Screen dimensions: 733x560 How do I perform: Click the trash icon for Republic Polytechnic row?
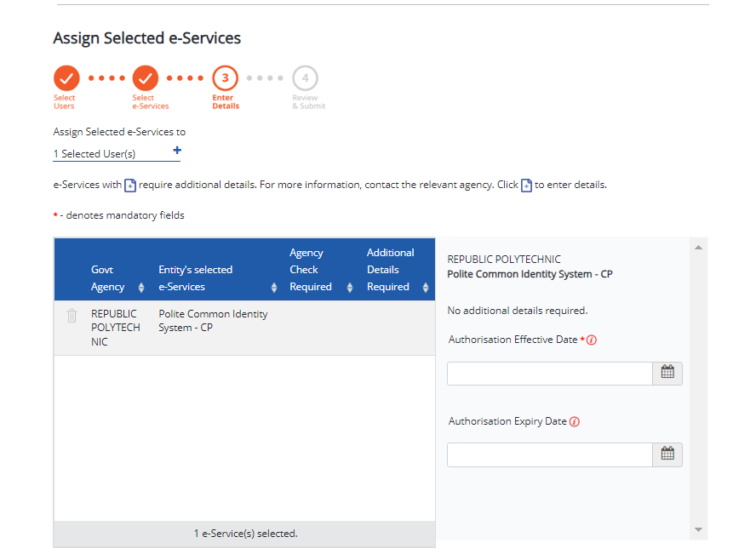(72, 316)
